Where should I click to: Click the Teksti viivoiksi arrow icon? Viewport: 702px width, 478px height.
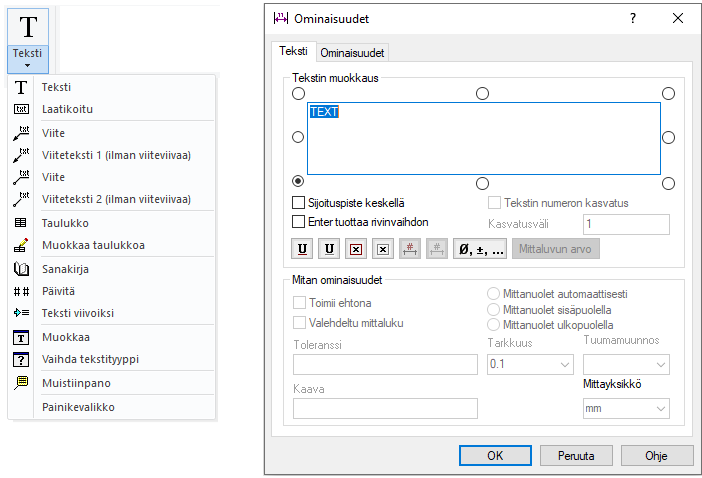21,314
